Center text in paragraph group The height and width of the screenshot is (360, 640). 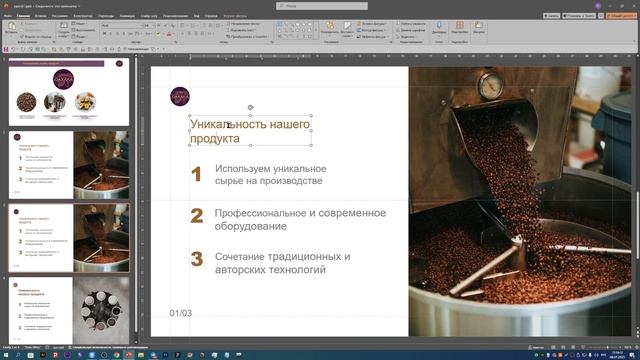click(x=189, y=33)
